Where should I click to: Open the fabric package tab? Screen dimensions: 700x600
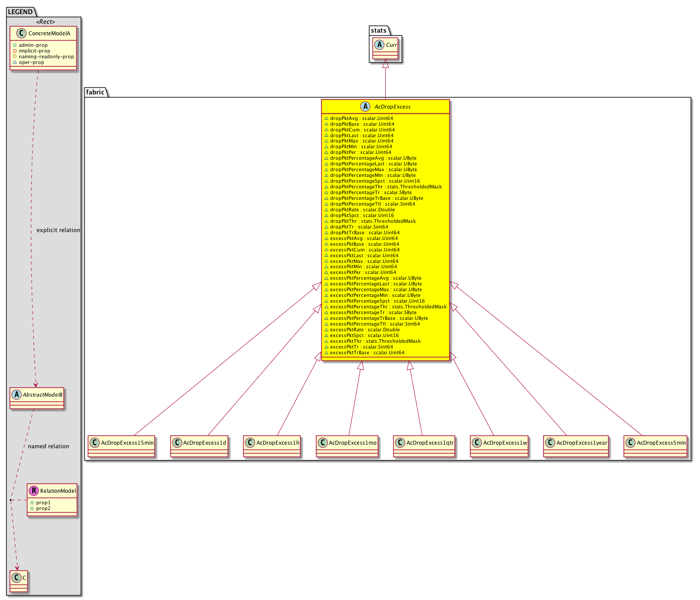(95, 92)
